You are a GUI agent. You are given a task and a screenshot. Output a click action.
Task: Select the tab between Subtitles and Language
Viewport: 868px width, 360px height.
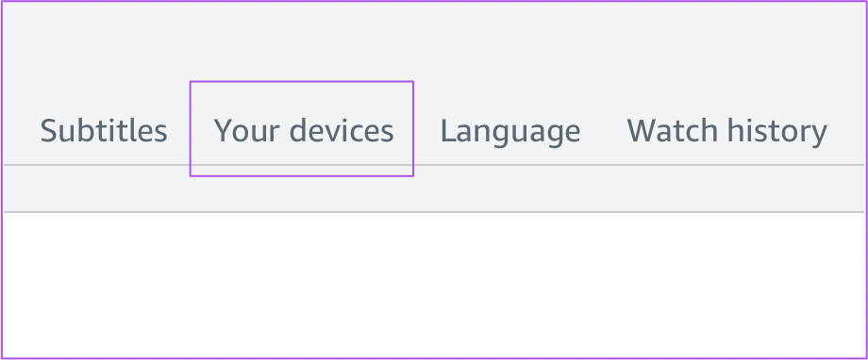click(x=304, y=132)
